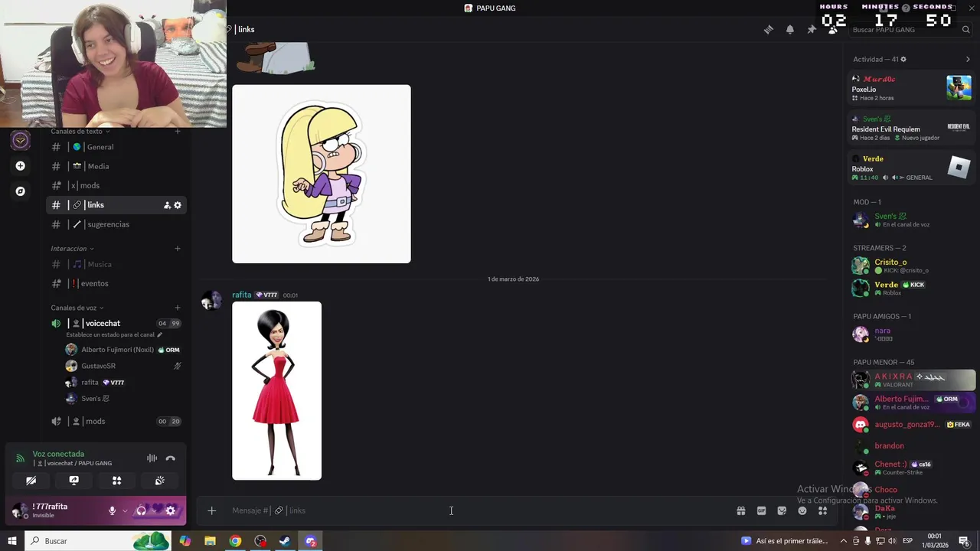Open the PAPU GANG server icon

click(21, 140)
